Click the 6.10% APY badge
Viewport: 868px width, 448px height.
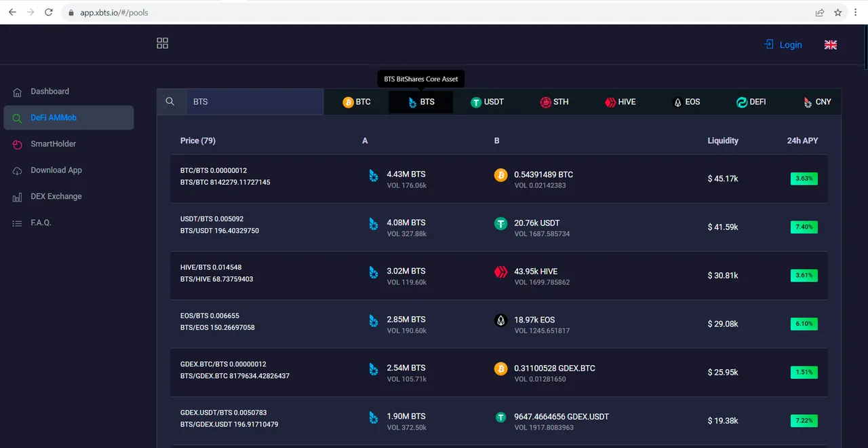pyautogui.click(x=804, y=324)
